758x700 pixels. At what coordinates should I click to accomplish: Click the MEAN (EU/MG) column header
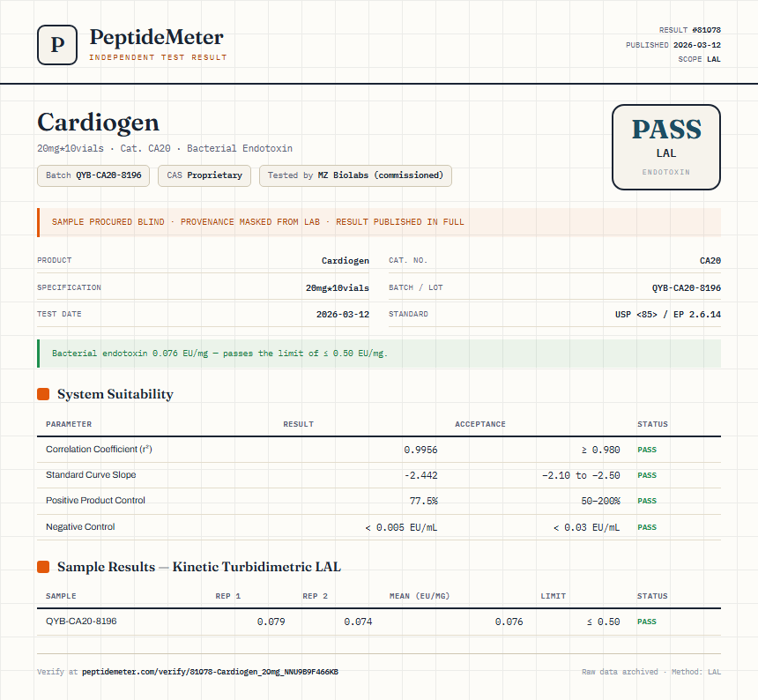point(420,596)
